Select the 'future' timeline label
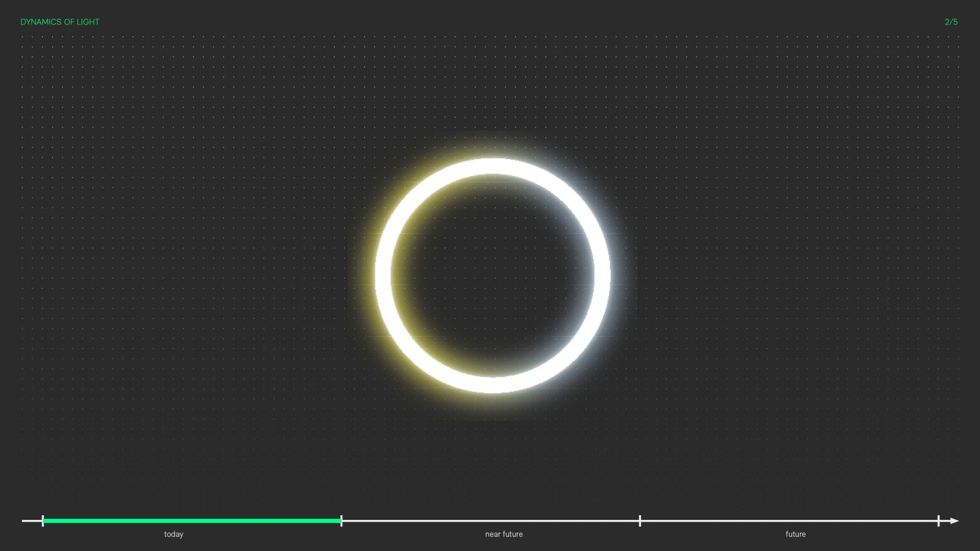The width and height of the screenshot is (980, 551). (x=795, y=534)
